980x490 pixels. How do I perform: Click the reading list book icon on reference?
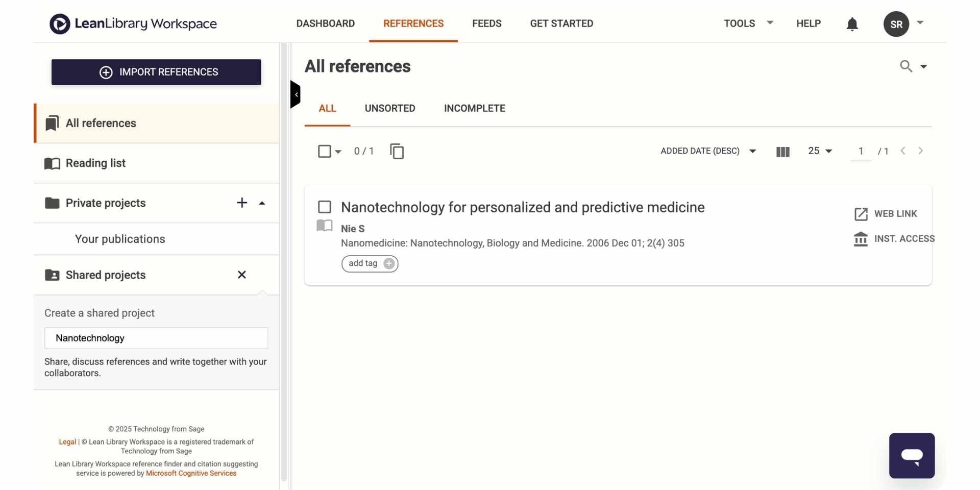(325, 226)
